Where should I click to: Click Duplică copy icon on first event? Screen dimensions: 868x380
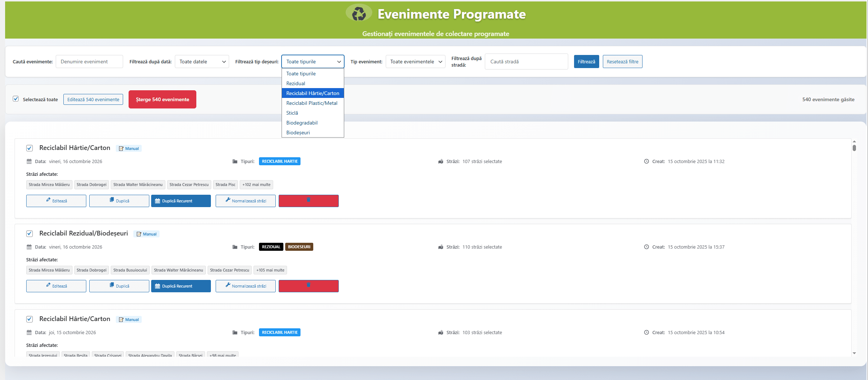112,200
